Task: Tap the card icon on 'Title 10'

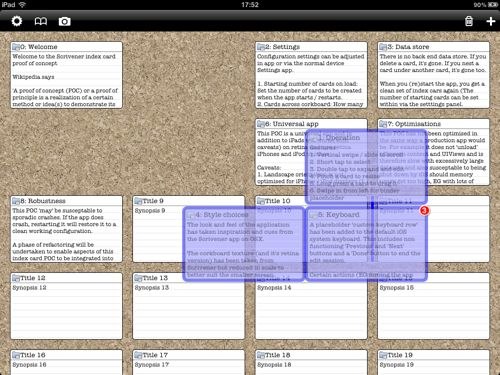Action: coord(261,201)
